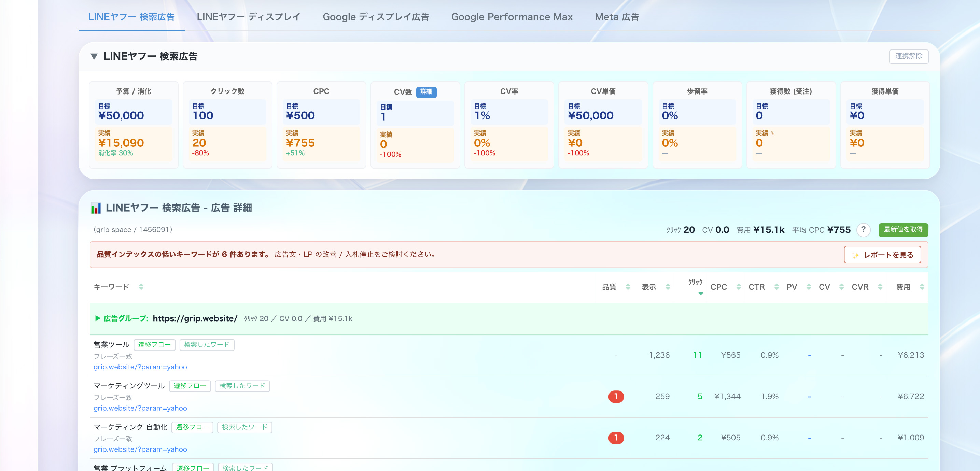The image size is (980, 471).
Task: Open Google ディスプレイ広告 tab
Action: tap(376, 17)
